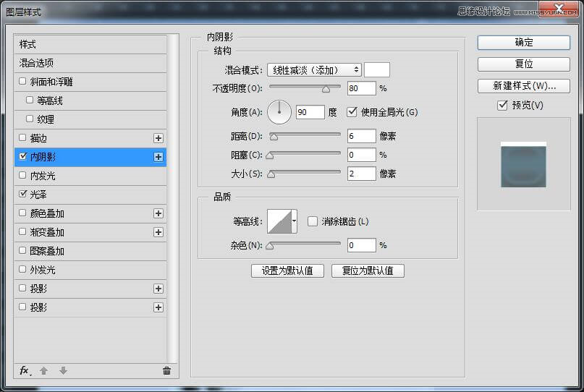Click plus icon beside 颜色叠加
Viewport: 584px width, 392px height.
click(x=158, y=213)
